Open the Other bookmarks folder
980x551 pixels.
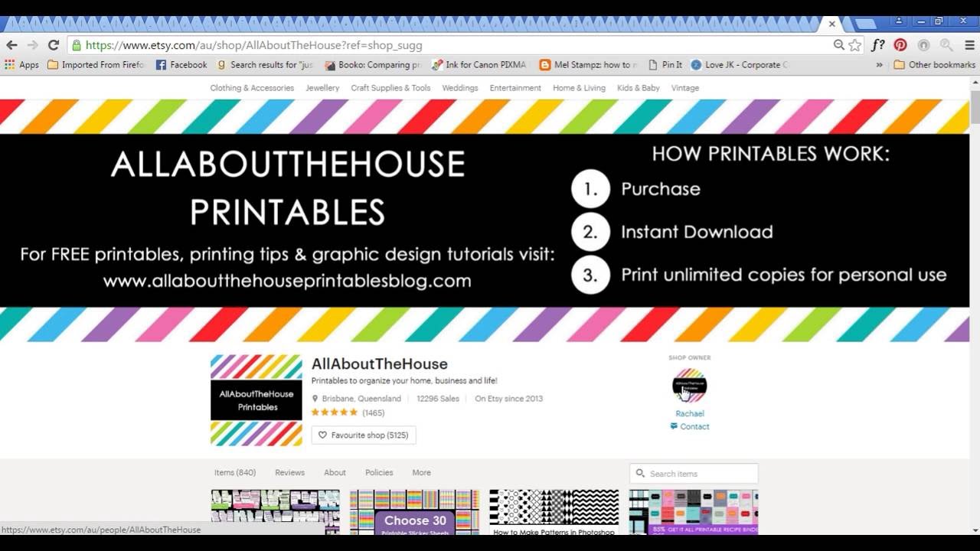point(935,65)
